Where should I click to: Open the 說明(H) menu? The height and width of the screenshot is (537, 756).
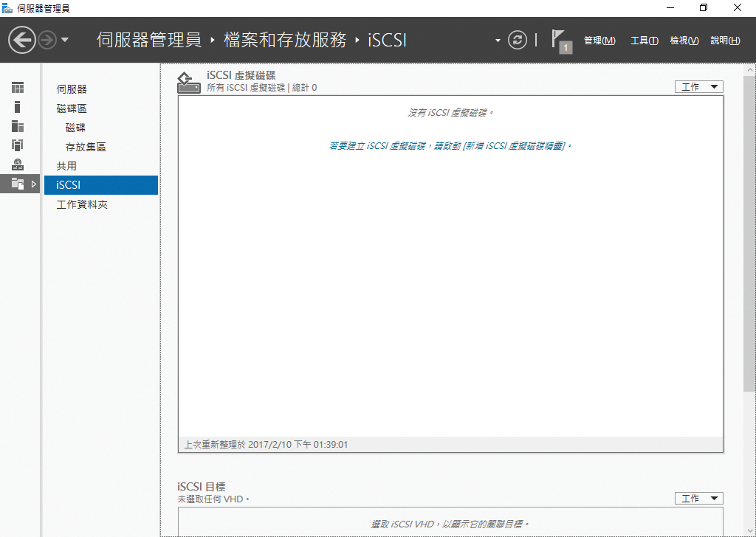click(x=725, y=41)
